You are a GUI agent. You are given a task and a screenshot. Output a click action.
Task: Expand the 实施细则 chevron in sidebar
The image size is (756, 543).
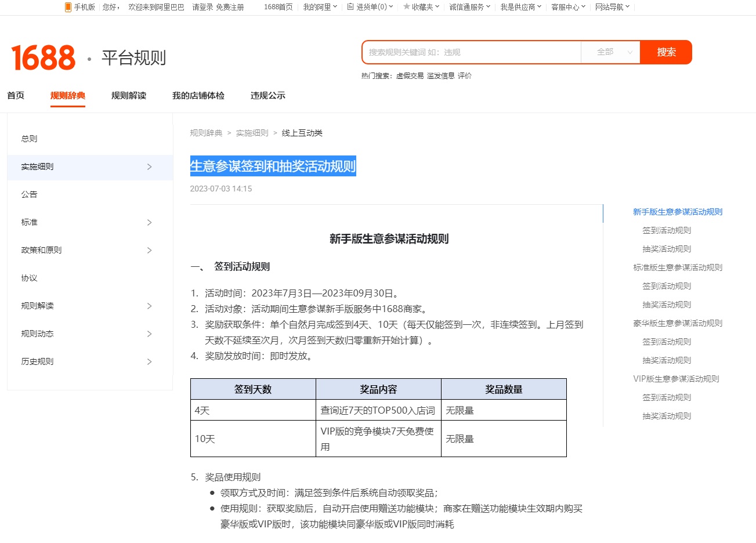point(149,167)
